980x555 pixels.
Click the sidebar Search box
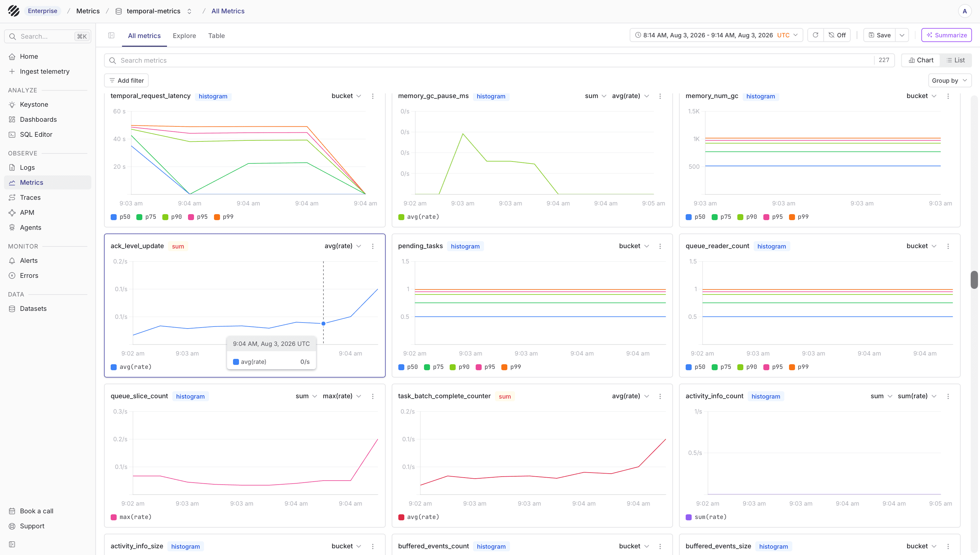coord(48,36)
